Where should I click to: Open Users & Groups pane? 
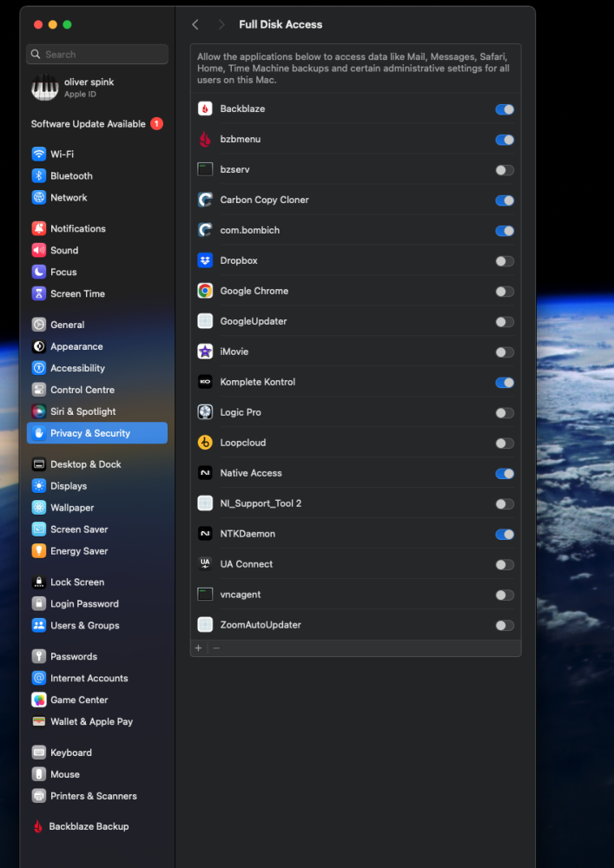[97, 626]
